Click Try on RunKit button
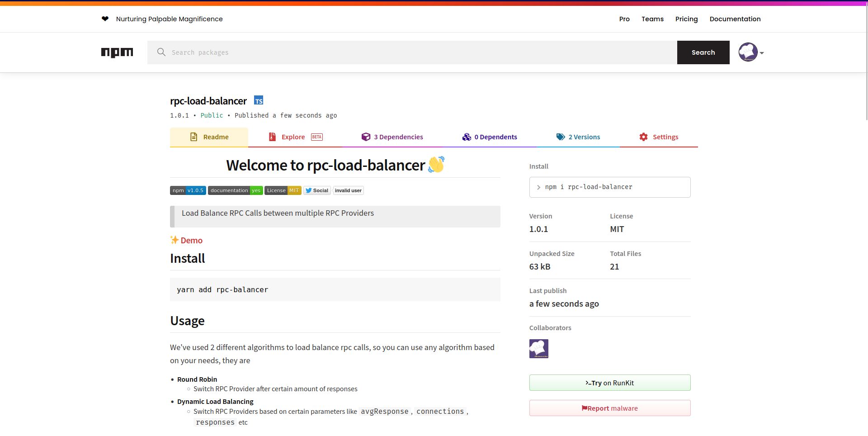Image resolution: width=868 pixels, height=436 pixels. pos(610,383)
